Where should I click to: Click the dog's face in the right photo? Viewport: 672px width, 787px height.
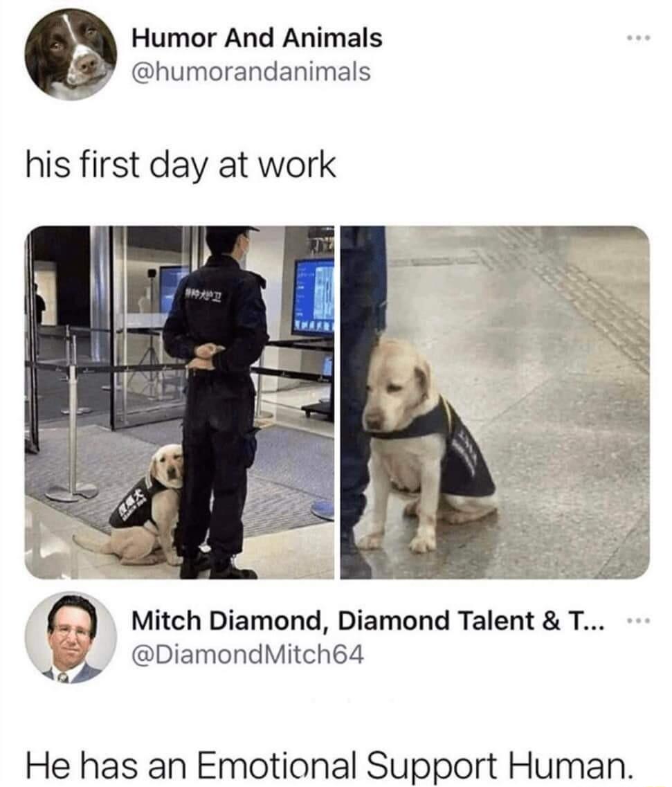click(x=394, y=386)
